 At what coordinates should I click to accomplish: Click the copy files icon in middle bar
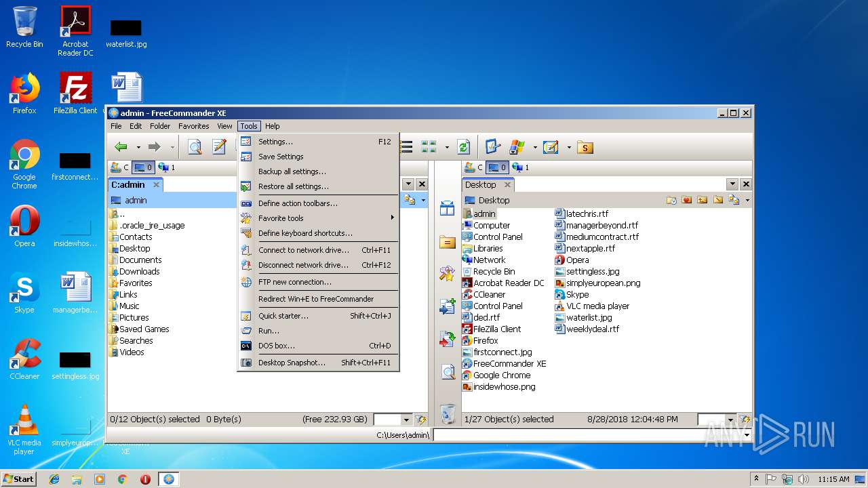pyautogui.click(x=448, y=306)
